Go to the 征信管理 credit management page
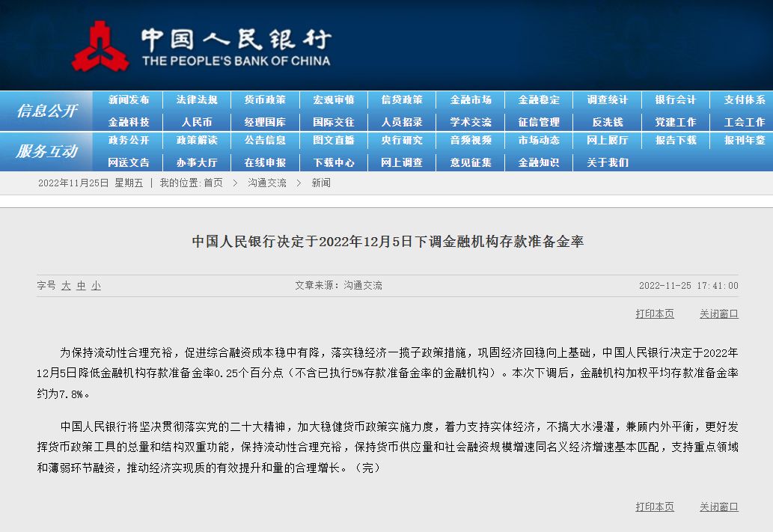 click(x=538, y=121)
